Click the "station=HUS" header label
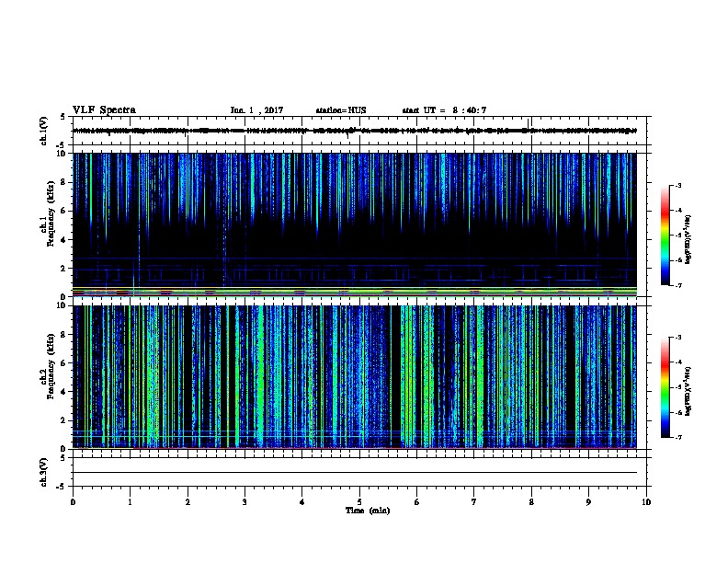Image resolution: width=728 pixels, height=563 pixels. (x=341, y=110)
